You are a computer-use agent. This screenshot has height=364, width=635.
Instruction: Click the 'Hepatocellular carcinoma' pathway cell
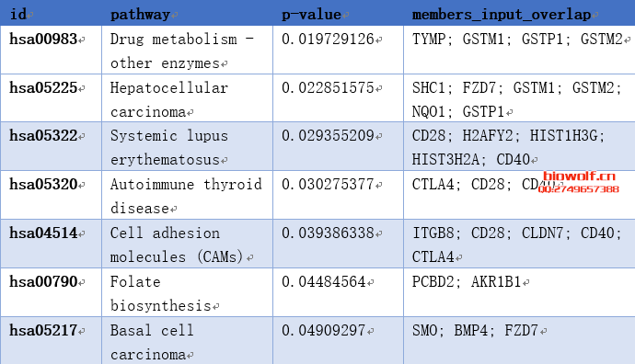(187, 97)
